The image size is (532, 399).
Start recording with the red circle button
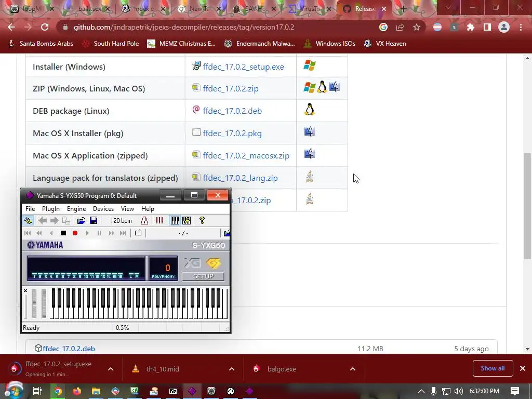[75, 233]
